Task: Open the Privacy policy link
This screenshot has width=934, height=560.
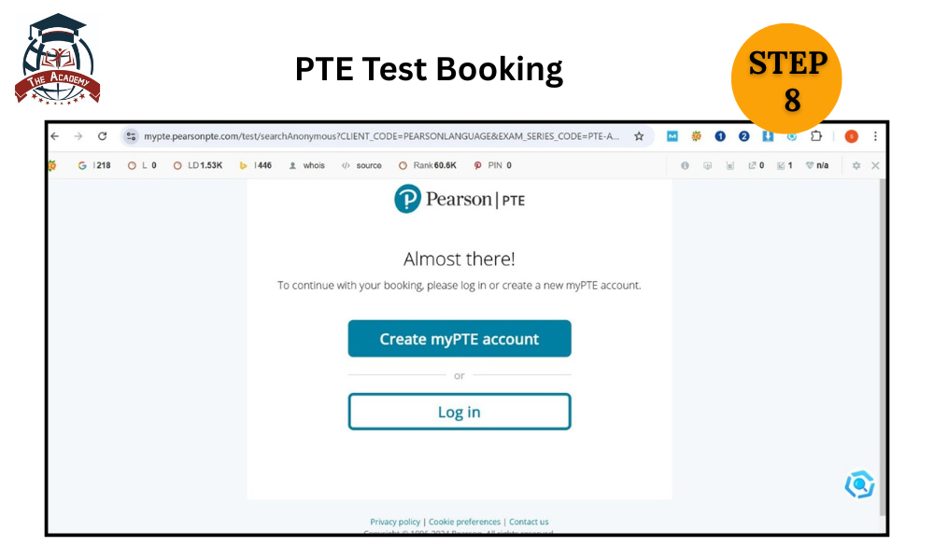Action: (x=395, y=522)
